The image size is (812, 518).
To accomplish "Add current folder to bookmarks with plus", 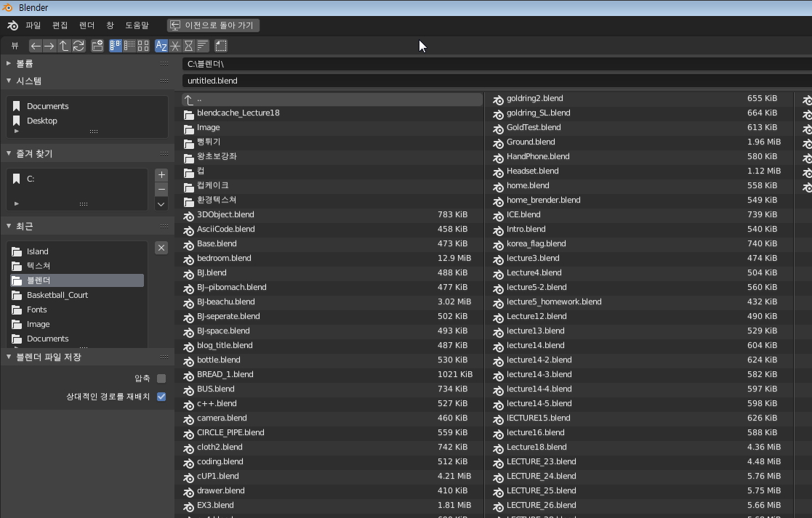I will click(161, 174).
